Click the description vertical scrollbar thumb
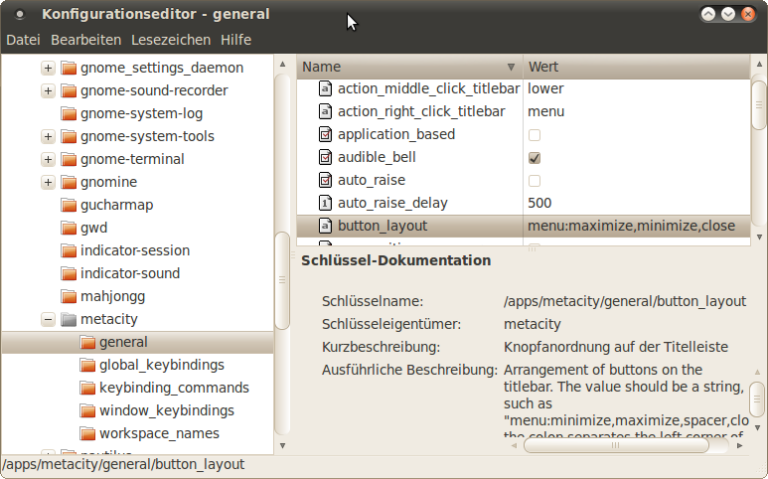 [757, 398]
